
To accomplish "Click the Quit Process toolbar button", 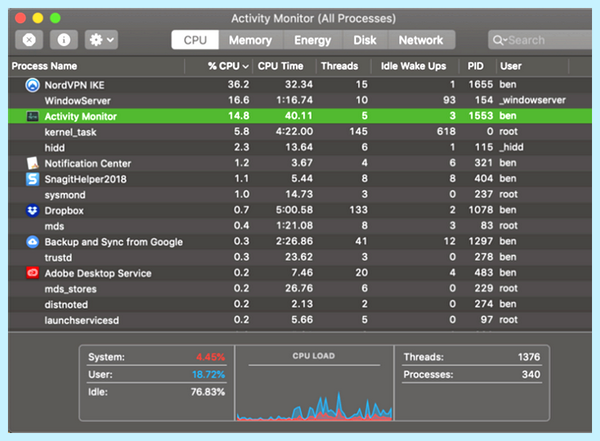I will pos(29,40).
